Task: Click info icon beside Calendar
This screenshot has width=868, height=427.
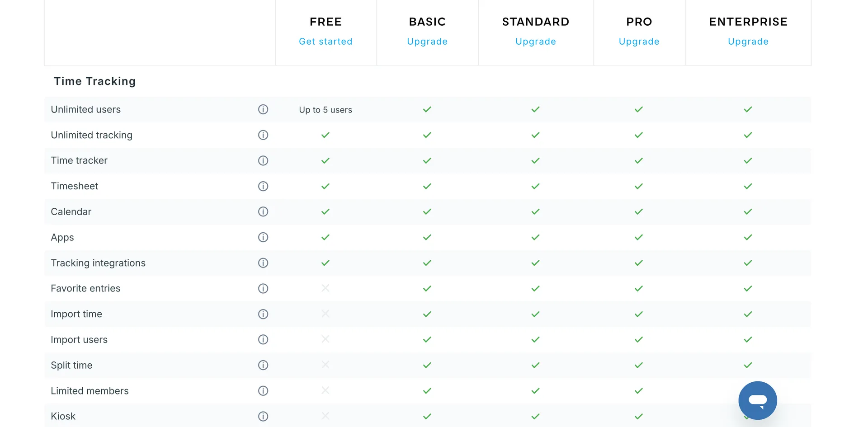Action: (x=263, y=211)
